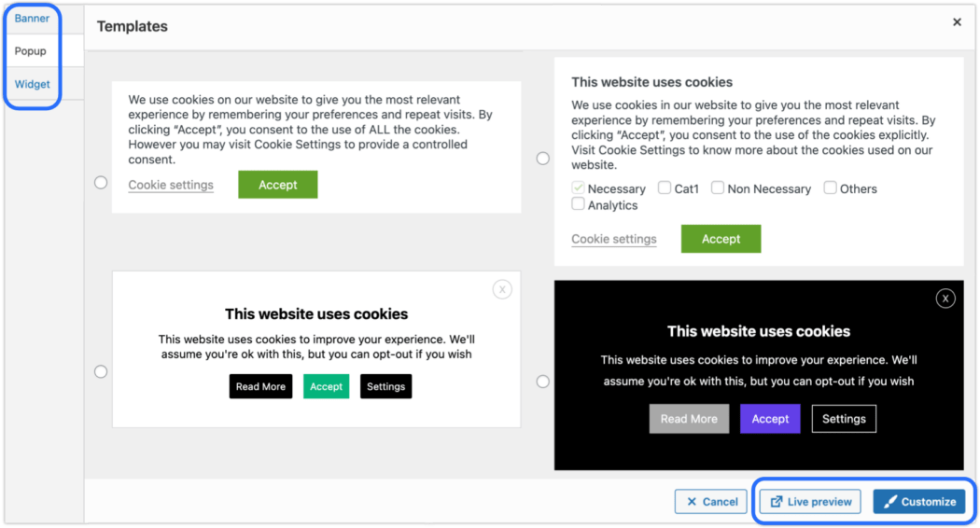
Task: Choose the black popup template radio button
Action: pyautogui.click(x=542, y=382)
